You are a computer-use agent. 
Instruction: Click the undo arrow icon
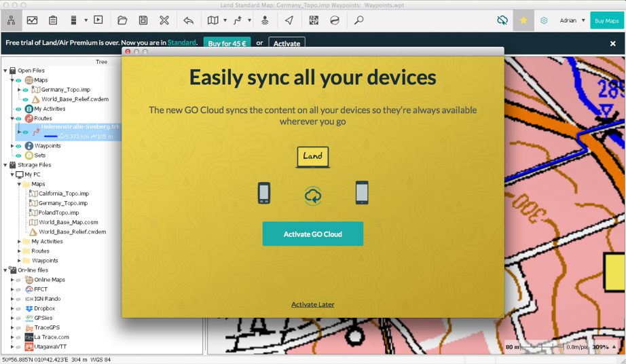188,20
